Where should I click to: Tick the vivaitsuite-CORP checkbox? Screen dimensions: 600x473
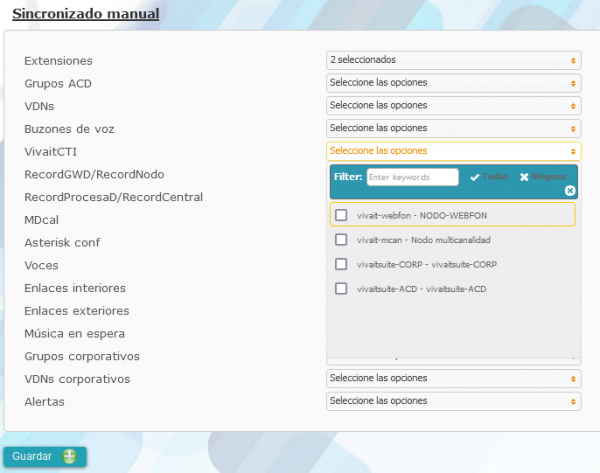pos(341,264)
